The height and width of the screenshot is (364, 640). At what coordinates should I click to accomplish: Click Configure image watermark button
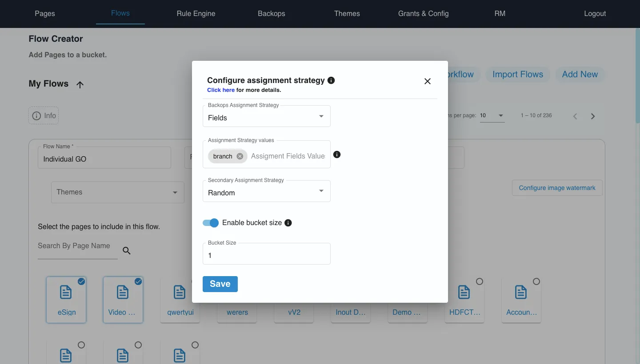pyautogui.click(x=557, y=188)
